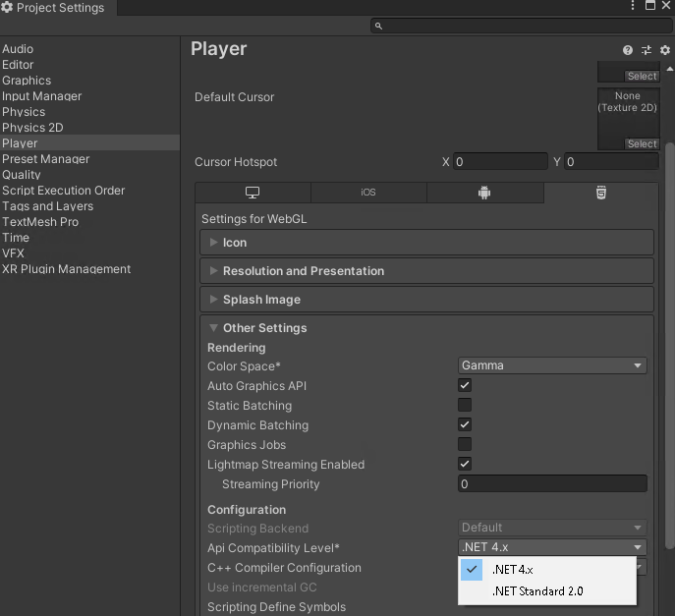Enable the Static Batching checkbox
This screenshot has width=675, height=616.
click(465, 405)
